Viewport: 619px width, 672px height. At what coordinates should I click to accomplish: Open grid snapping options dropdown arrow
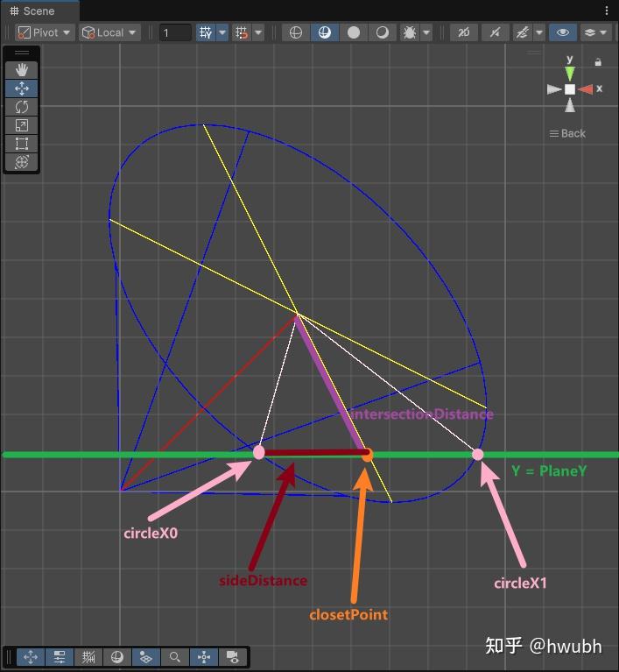click(258, 32)
